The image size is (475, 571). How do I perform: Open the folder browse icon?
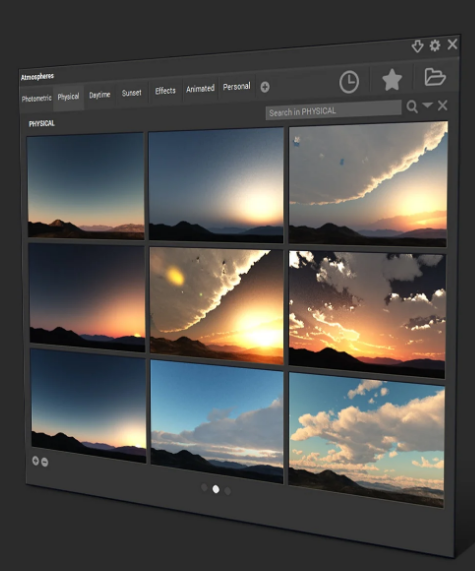[435, 77]
